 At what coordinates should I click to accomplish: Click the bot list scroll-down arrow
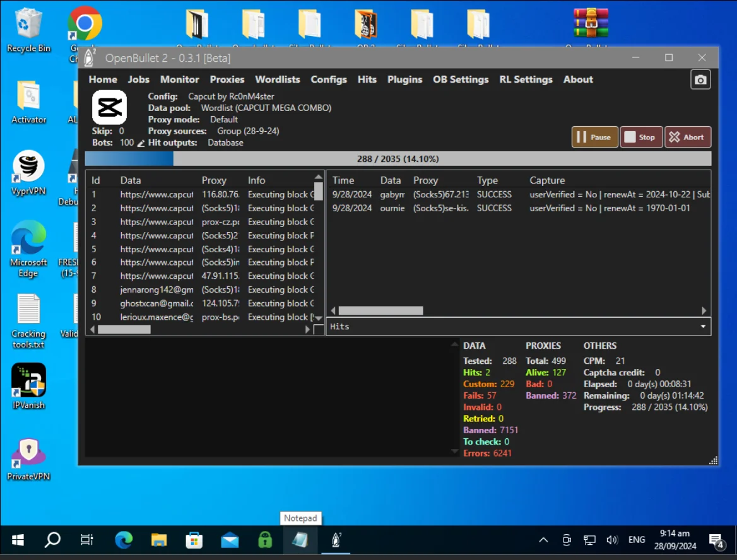tap(319, 318)
